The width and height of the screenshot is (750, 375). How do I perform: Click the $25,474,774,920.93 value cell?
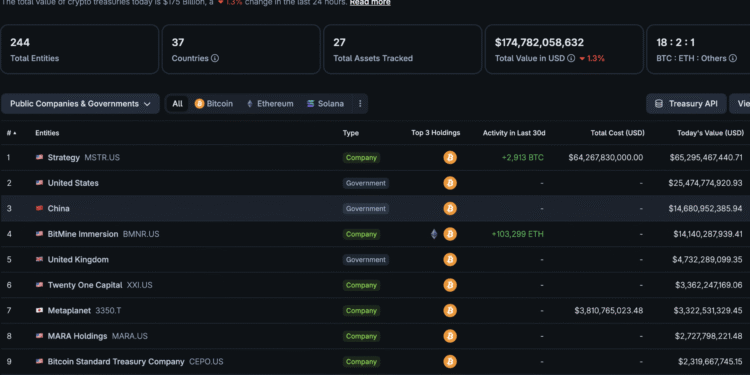pos(705,183)
